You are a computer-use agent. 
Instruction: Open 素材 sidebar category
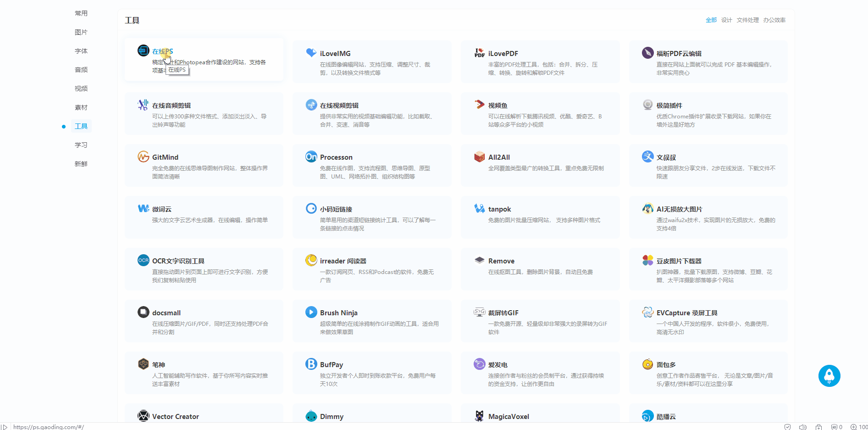click(81, 107)
